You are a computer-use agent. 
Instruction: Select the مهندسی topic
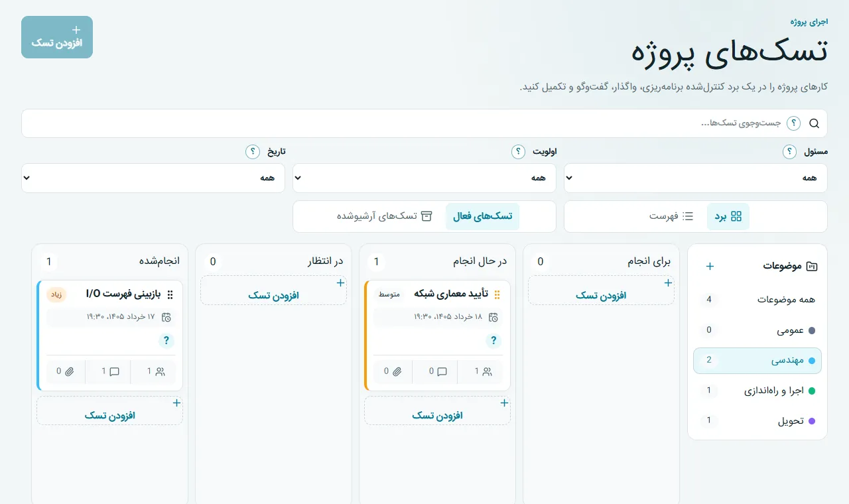click(757, 360)
